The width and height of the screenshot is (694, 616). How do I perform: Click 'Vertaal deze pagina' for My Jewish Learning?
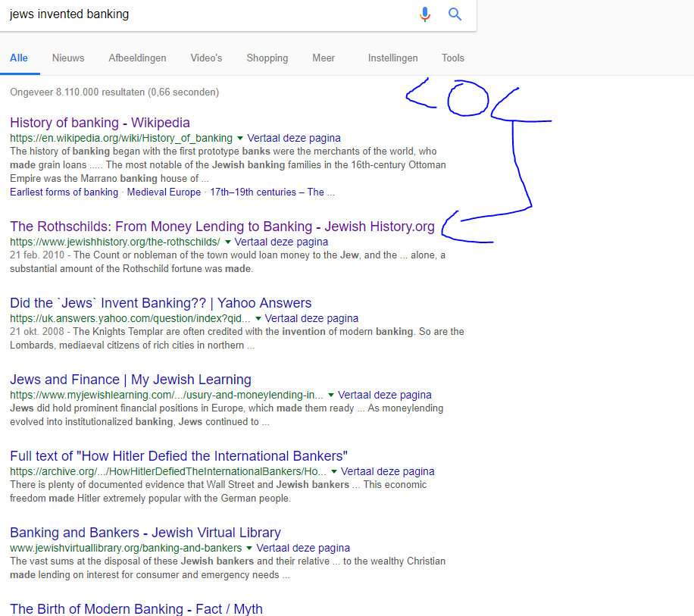385,395
